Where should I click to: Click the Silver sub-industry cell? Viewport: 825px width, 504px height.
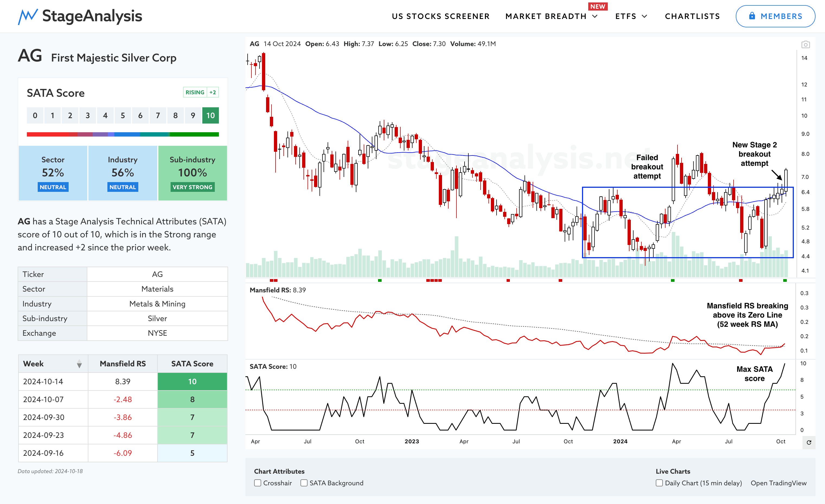pos(157,318)
